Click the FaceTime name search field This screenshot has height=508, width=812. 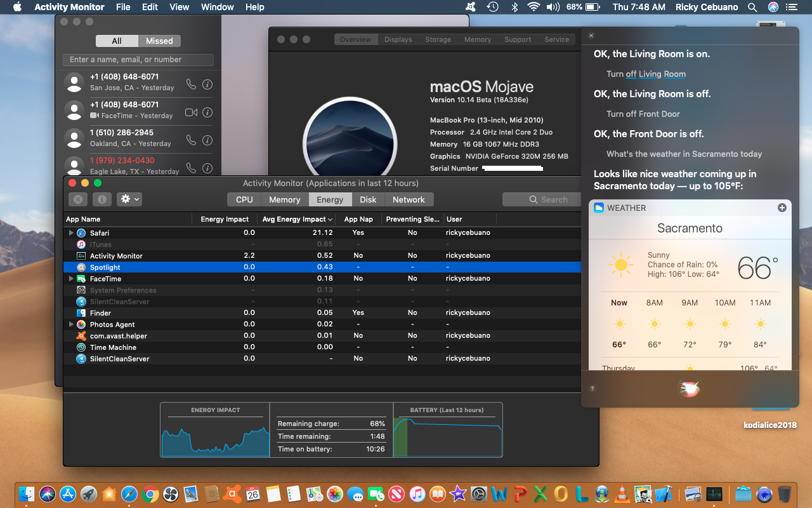(x=138, y=60)
